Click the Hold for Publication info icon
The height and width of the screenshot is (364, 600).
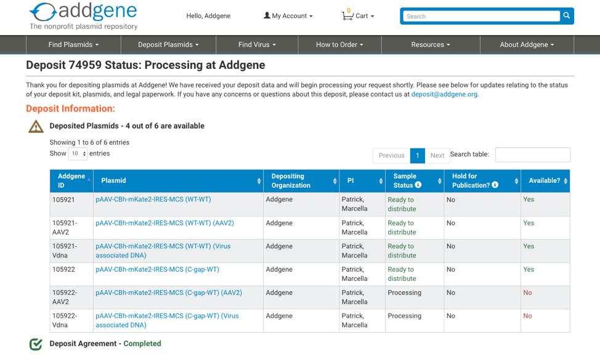click(x=495, y=185)
